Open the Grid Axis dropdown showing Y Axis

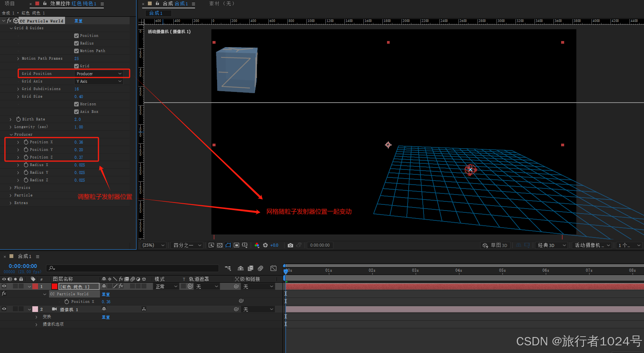tap(99, 81)
